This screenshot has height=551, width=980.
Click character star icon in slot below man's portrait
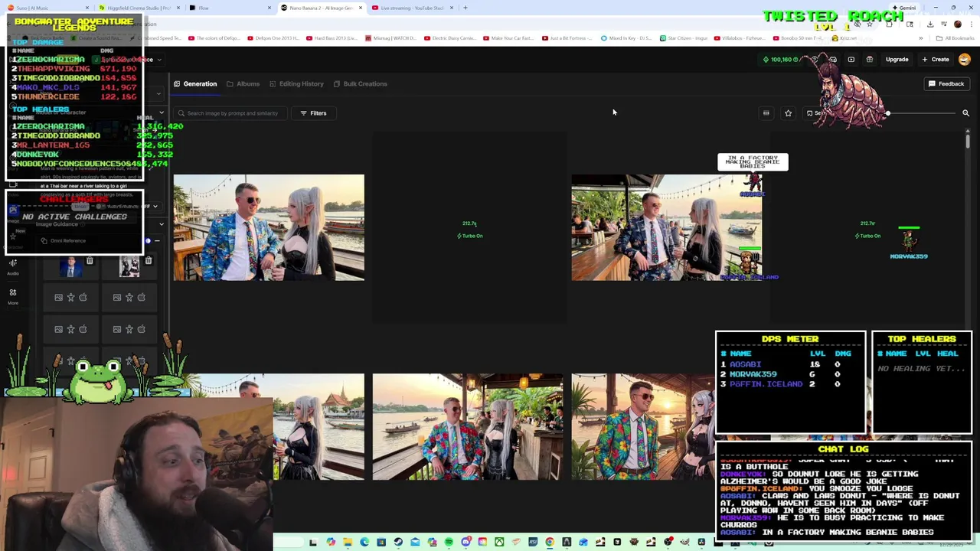[x=70, y=297]
